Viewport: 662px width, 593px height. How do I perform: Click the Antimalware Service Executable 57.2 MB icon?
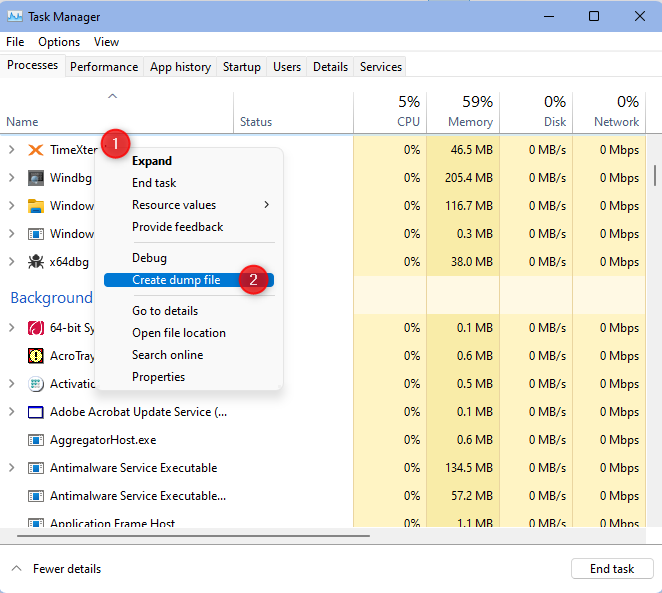coord(35,496)
